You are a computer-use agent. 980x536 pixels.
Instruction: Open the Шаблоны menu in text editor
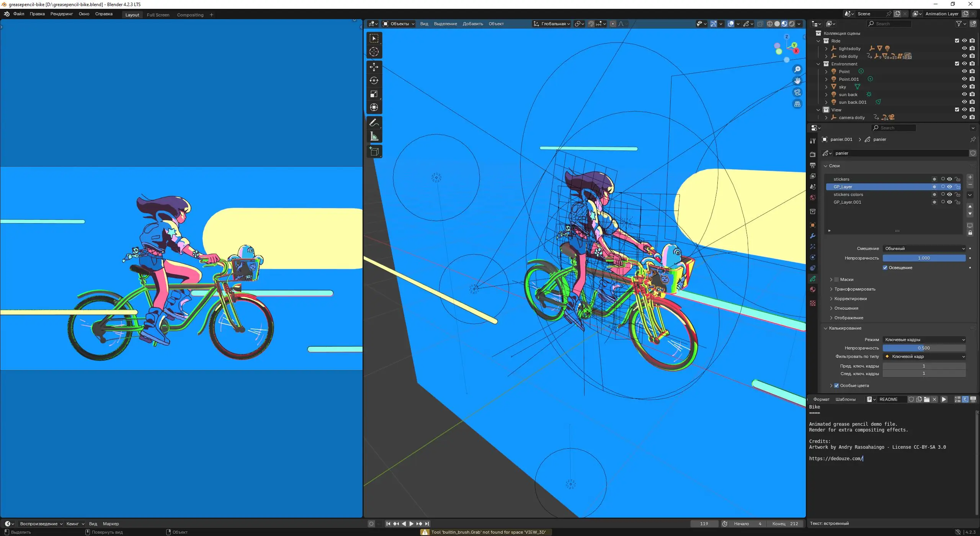click(x=845, y=399)
